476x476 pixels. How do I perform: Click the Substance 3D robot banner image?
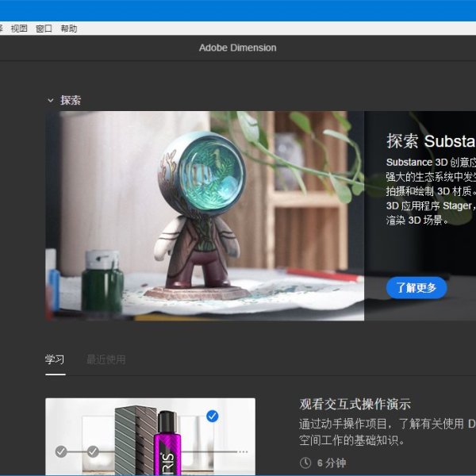[x=205, y=216]
